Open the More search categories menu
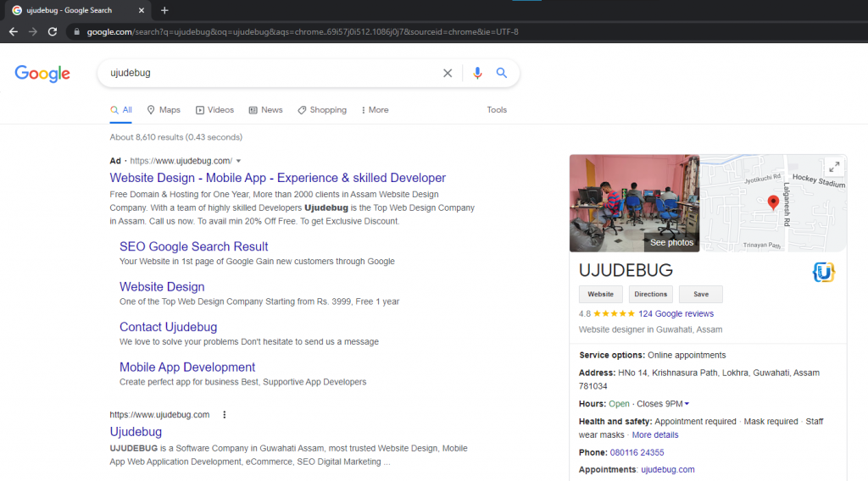This screenshot has width=868, height=481. (x=375, y=110)
